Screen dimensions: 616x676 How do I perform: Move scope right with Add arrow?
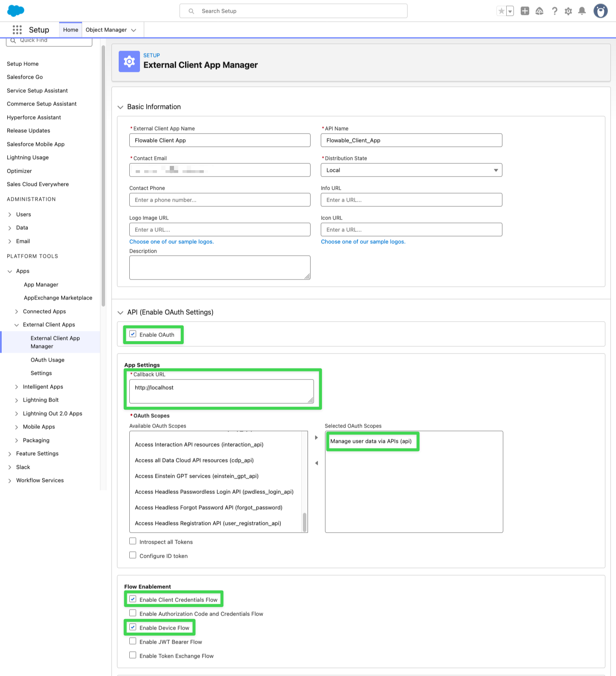pos(316,437)
